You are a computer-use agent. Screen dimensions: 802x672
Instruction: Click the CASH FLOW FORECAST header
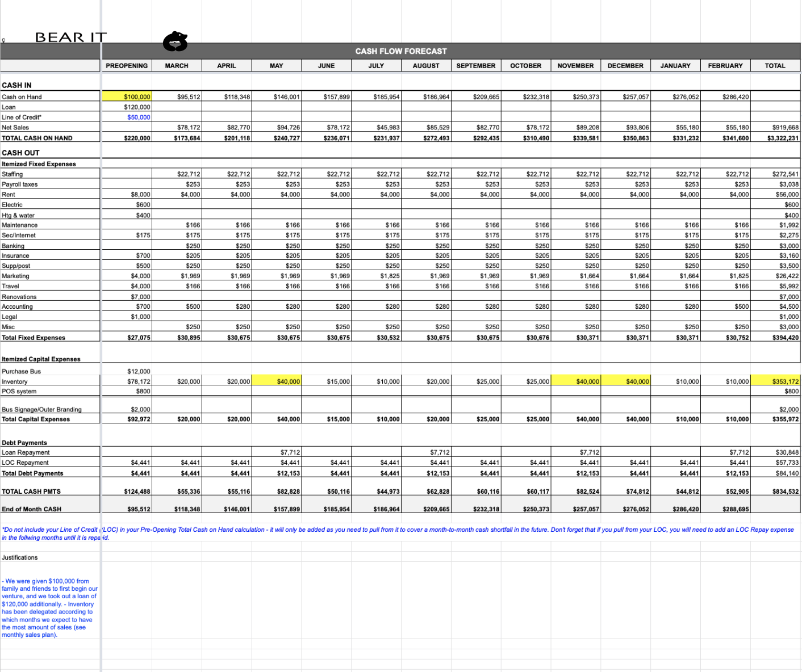pos(401,51)
